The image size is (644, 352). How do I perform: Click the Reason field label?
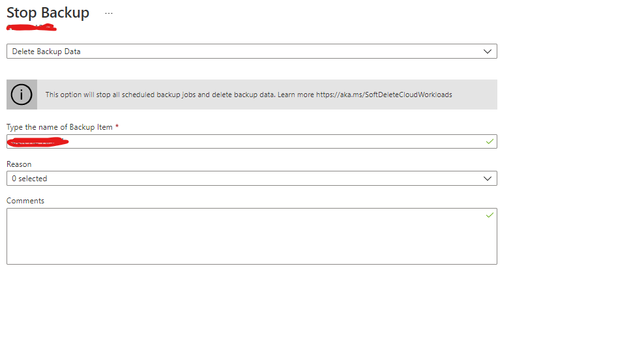pos(19,164)
